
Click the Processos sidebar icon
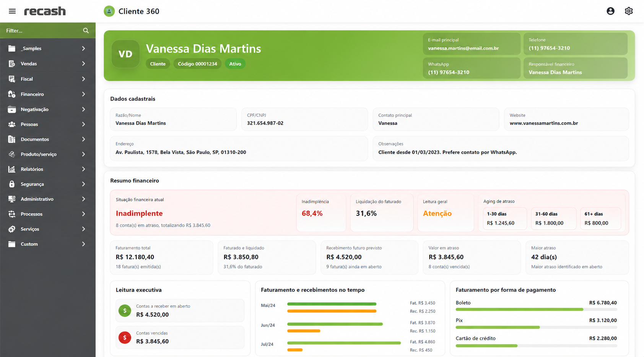(12, 214)
